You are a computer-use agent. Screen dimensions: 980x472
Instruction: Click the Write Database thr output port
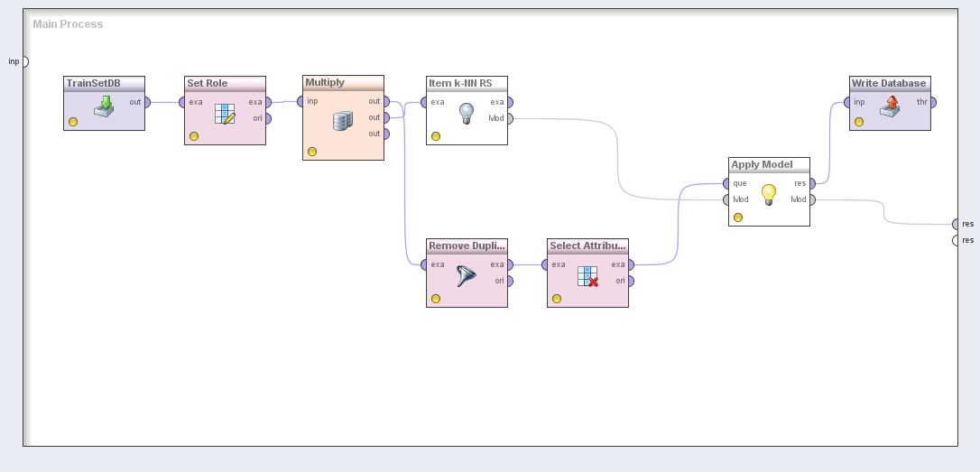(x=933, y=102)
